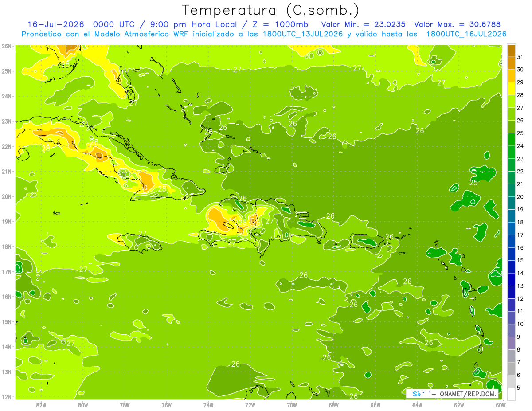Click the "80W" longitude axis label
This screenshot has width=532, height=411.
[83, 405]
